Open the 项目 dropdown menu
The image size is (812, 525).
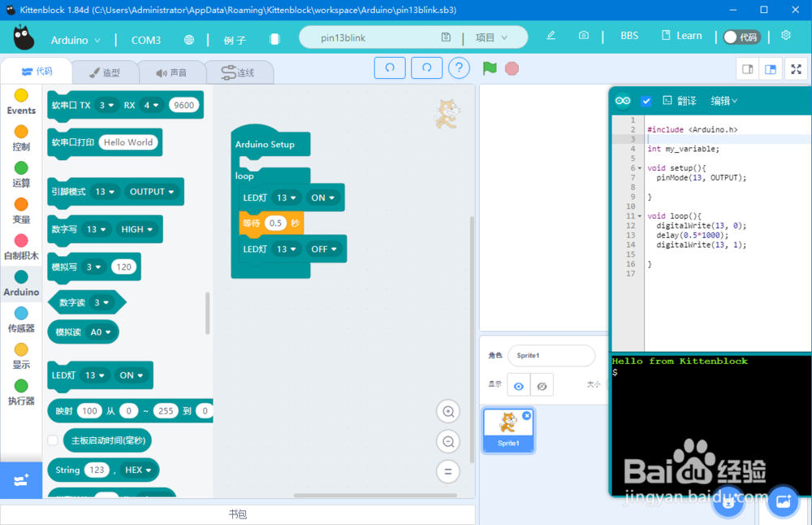point(491,37)
